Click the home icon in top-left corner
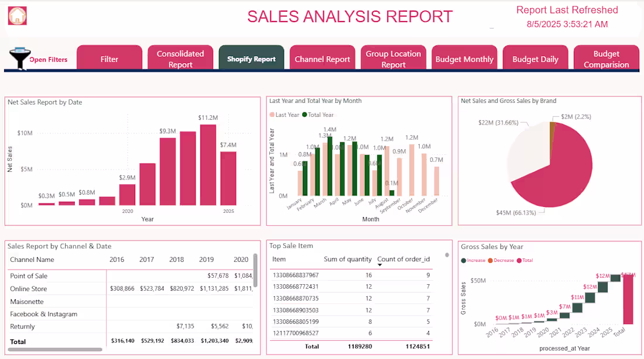The width and height of the screenshot is (644, 359). click(17, 16)
